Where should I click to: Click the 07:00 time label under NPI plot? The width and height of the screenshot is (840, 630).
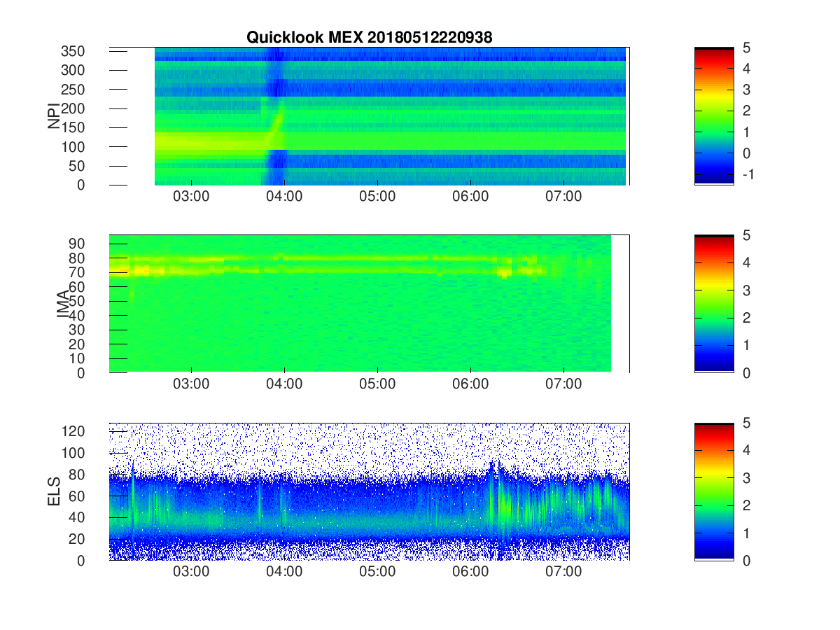click(563, 197)
